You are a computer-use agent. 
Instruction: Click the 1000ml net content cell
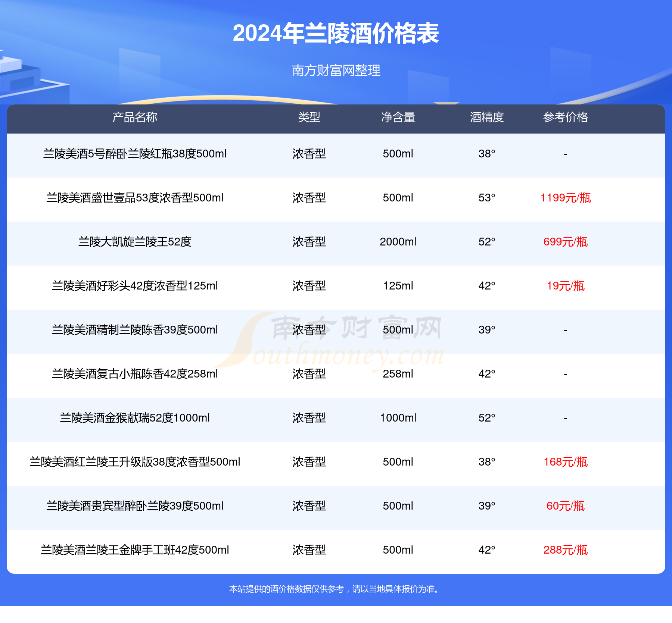click(x=398, y=418)
